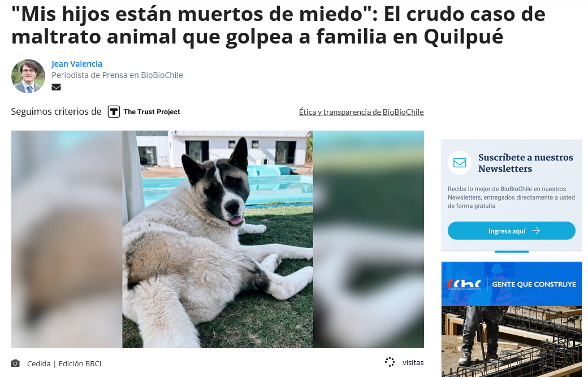588x377 pixels.
Task: Click the camera icon beside Cedida caption
Action: (15, 363)
